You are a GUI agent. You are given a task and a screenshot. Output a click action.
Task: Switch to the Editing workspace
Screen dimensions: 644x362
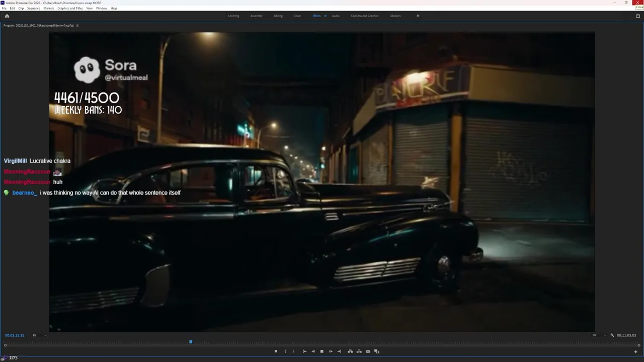point(278,16)
